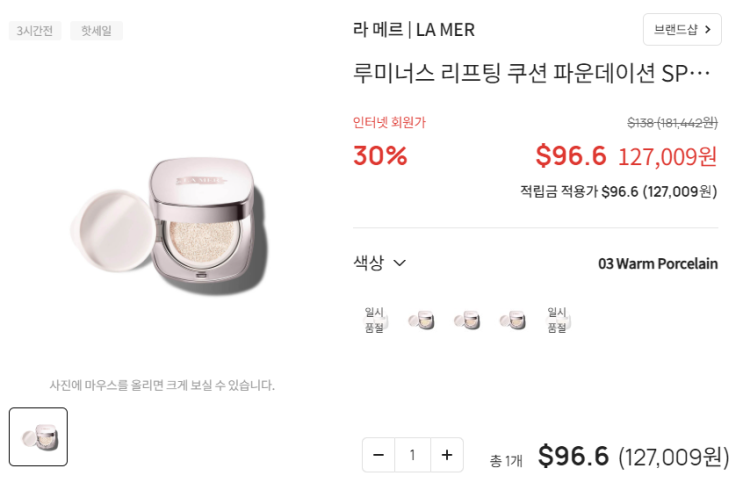Click the 3시간전 tag
743x490 pixels.
coord(35,31)
